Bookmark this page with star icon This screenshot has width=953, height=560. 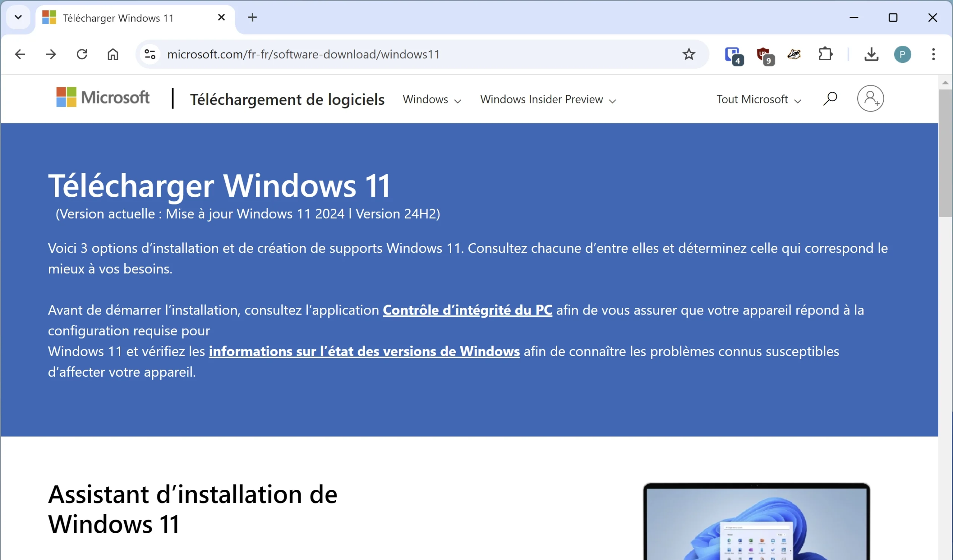point(689,54)
